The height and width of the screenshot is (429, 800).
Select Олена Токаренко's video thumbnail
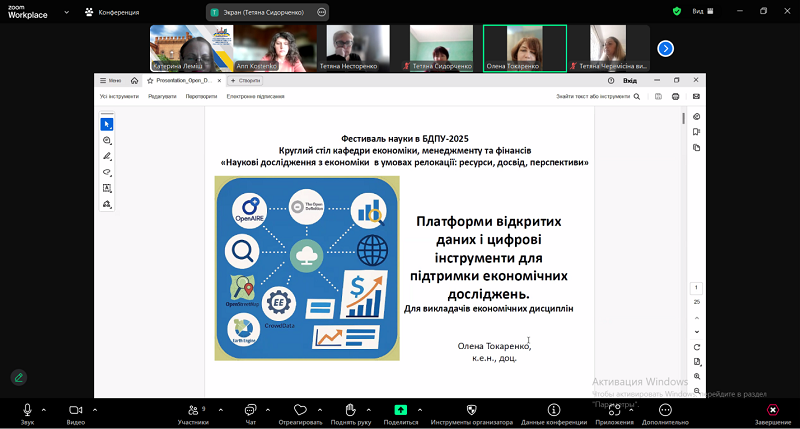(524, 48)
